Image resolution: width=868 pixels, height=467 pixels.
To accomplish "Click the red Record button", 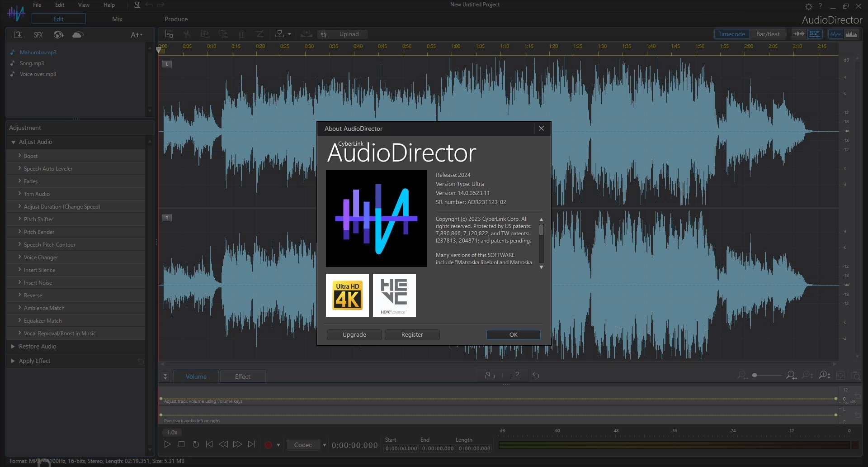I will [x=268, y=445].
